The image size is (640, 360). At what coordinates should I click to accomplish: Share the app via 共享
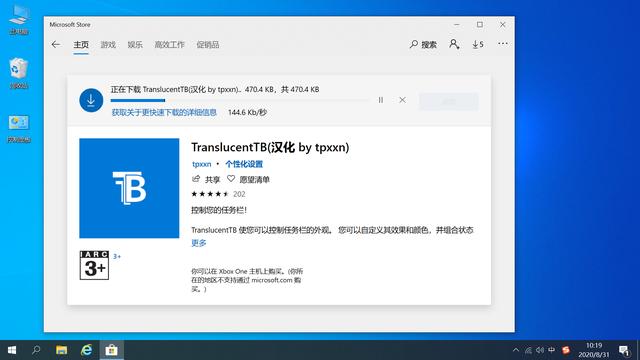click(x=206, y=179)
